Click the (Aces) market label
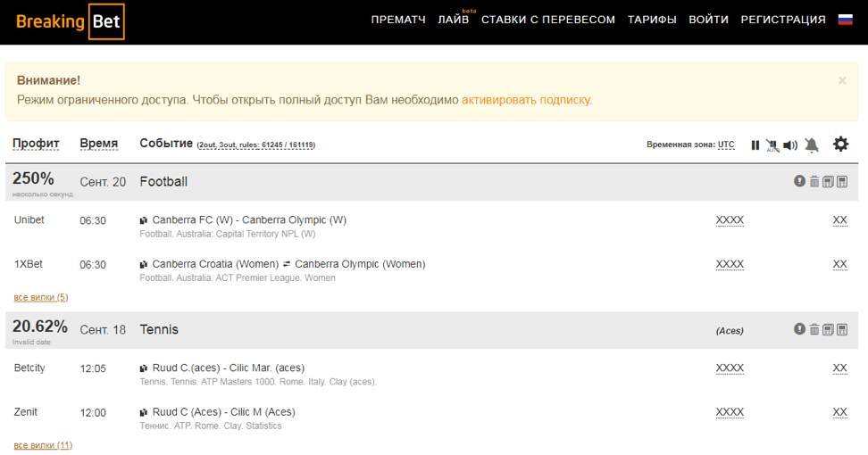The width and height of the screenshot is (868, 455). tap(730, 331)
